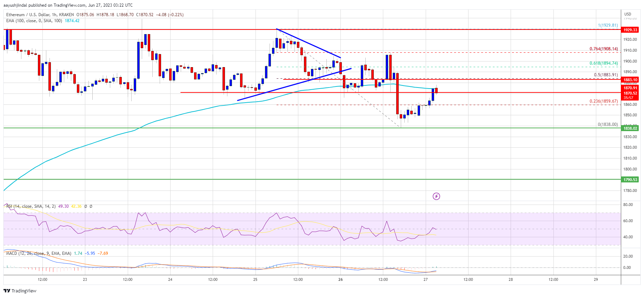Click the 1890.00 price axis tick
Viewport: 644px width, 297px height.
[630, 72]
